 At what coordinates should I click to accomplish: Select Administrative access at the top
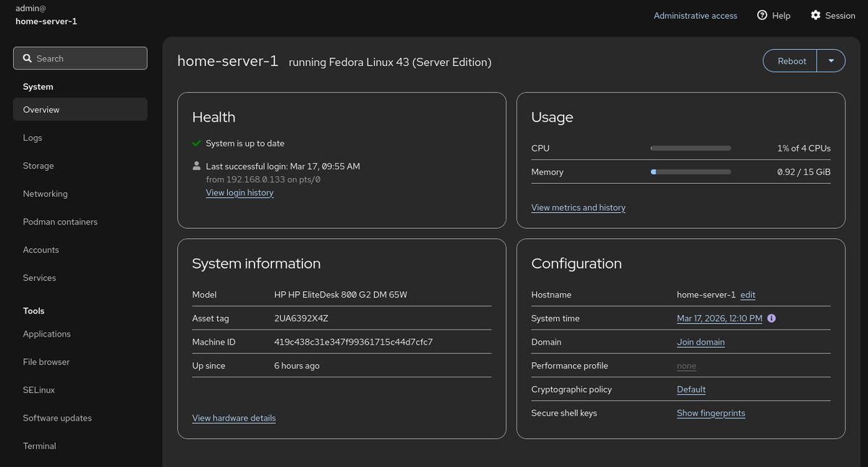(695, 15)
